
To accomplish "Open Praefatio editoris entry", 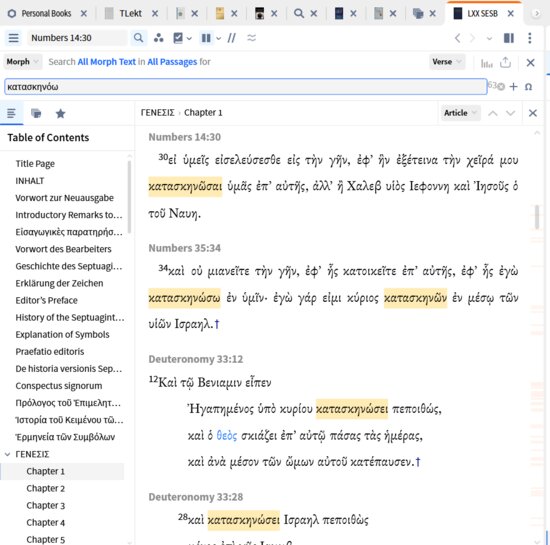I will tap(50, 351).
